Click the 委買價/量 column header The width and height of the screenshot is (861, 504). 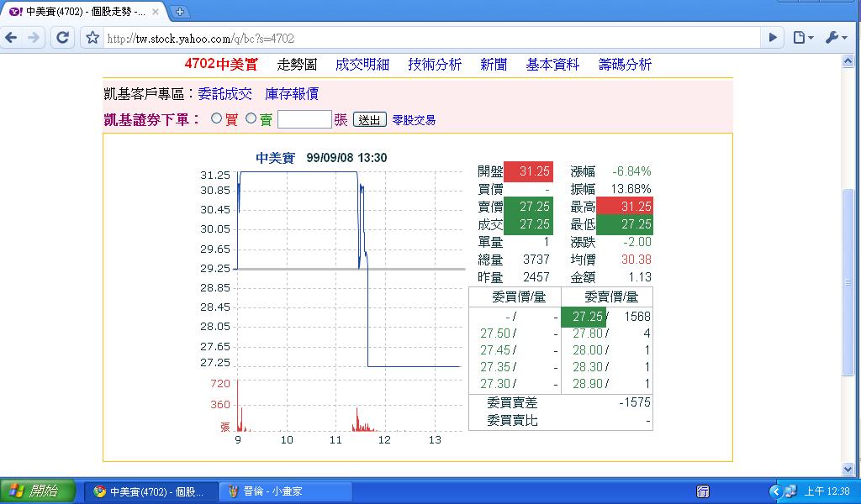click(518, 297)
